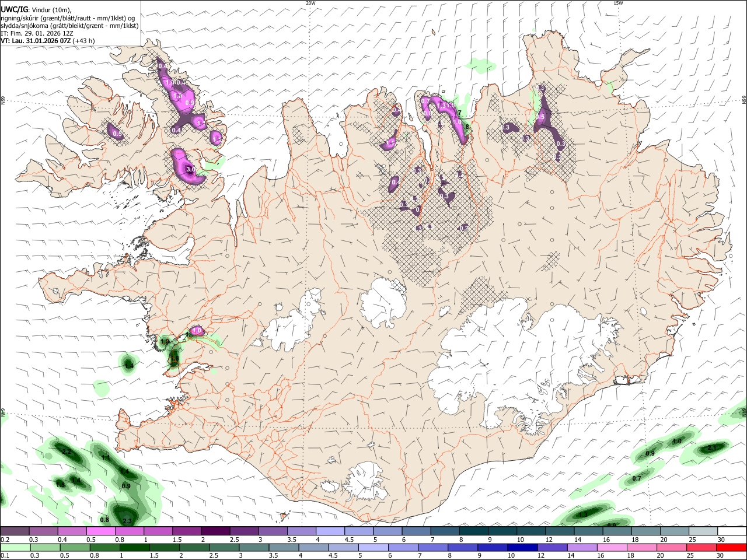Pick the darkest green swatch at 1 in rain scale
747x560 pixels.
134,547
